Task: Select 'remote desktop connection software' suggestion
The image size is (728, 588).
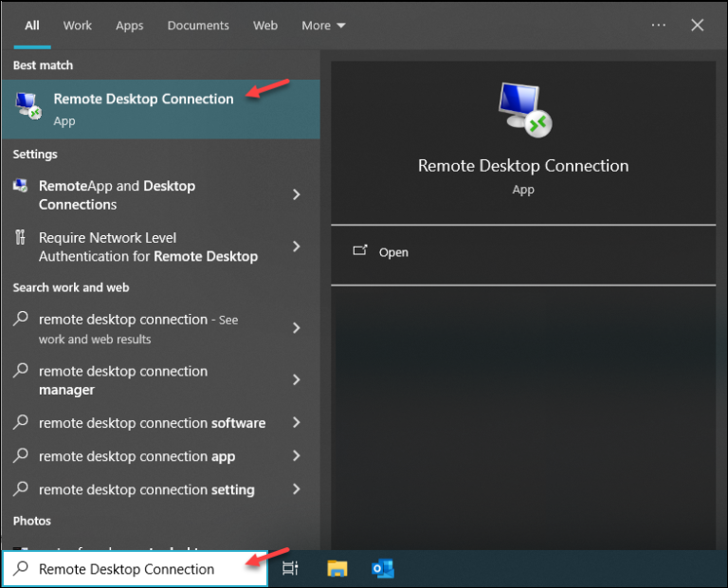Action: click(x=160, y=423)
